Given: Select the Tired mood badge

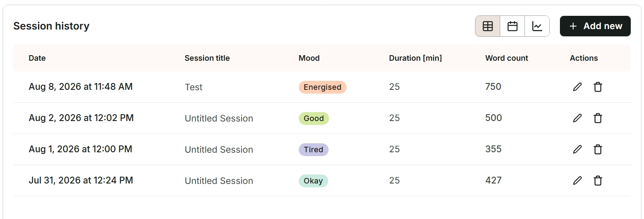Looking at the screenshot, I should [x=313, y=150].
